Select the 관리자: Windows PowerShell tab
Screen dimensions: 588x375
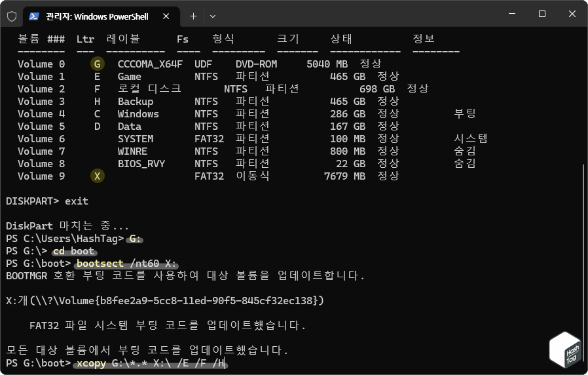tap(101, 16)
